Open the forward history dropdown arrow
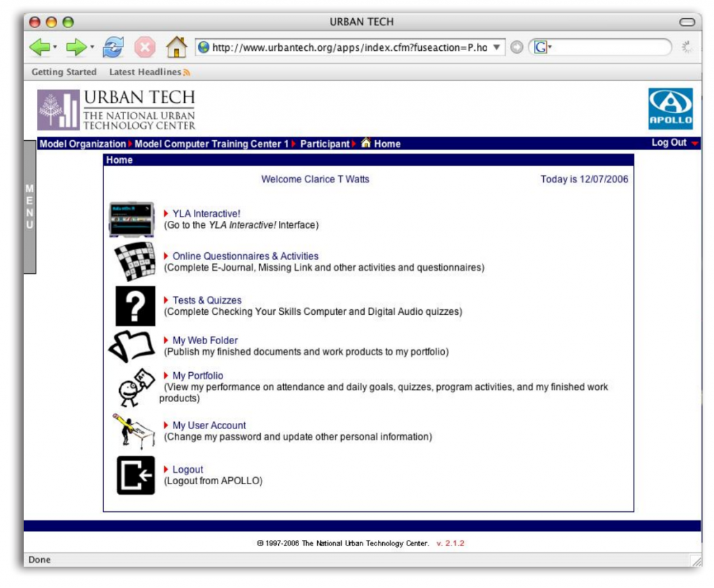 [91, 47]
